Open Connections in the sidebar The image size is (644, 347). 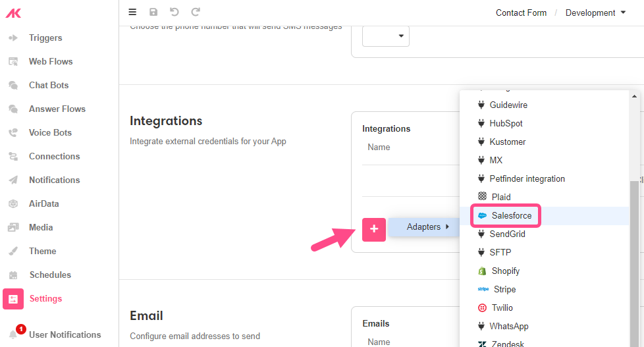[54, 157]
